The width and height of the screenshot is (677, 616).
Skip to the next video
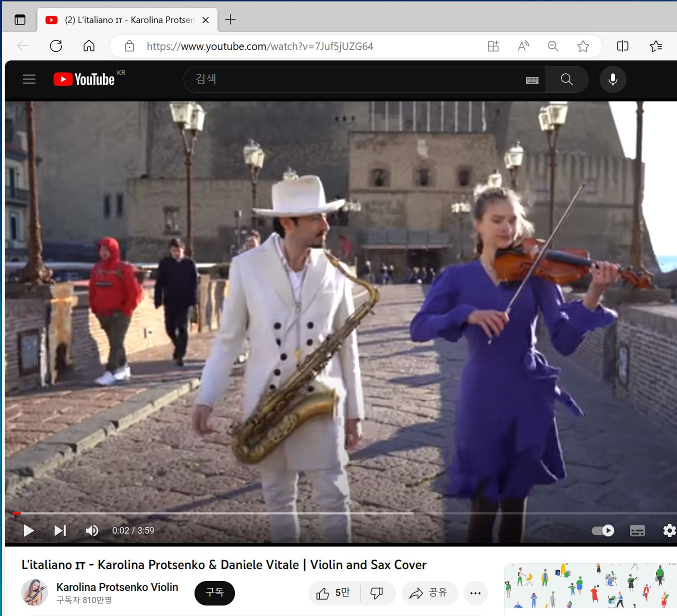coord(60,531)
